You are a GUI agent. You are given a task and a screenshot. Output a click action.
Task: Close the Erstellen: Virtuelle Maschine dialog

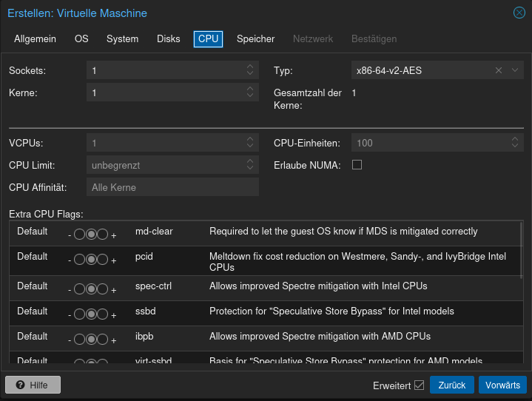pos(519,13)
